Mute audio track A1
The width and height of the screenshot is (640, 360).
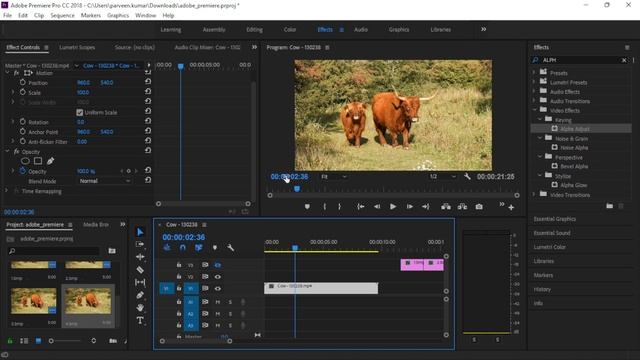[218, 302]
